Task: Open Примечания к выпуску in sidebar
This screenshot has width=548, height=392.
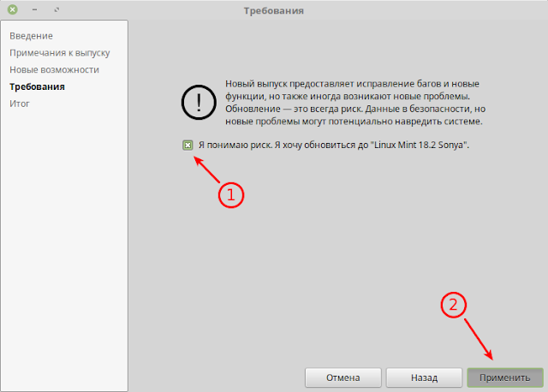Action: 60,53
